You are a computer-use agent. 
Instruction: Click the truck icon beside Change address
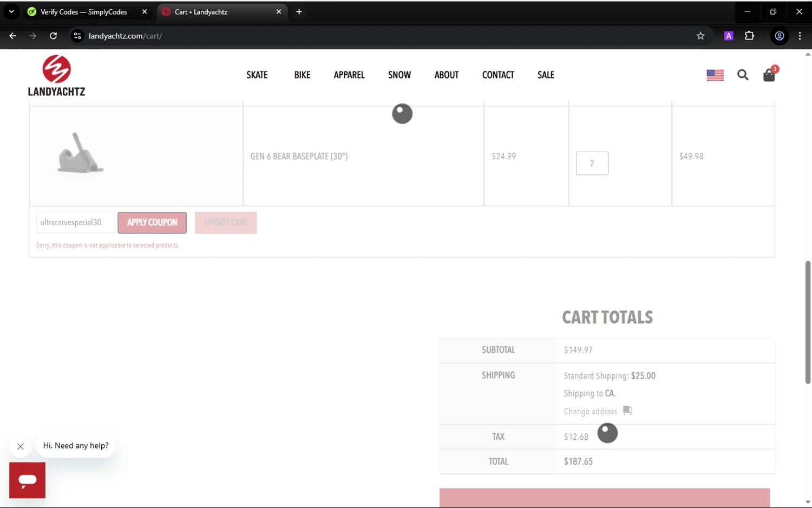(627, 410)
